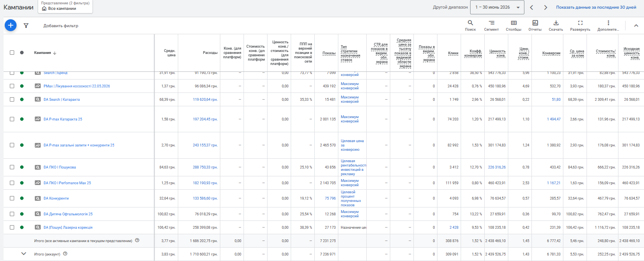644x261 pixels.
Task: Check the DA Конкуренти row checkbox
Action: click(x=12, y=198)
